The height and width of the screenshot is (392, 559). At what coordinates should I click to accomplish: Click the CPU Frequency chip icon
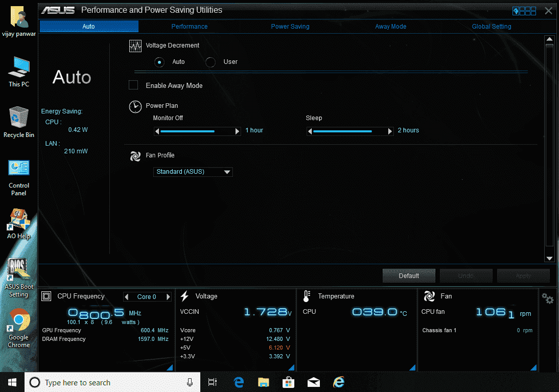point(46,296)
